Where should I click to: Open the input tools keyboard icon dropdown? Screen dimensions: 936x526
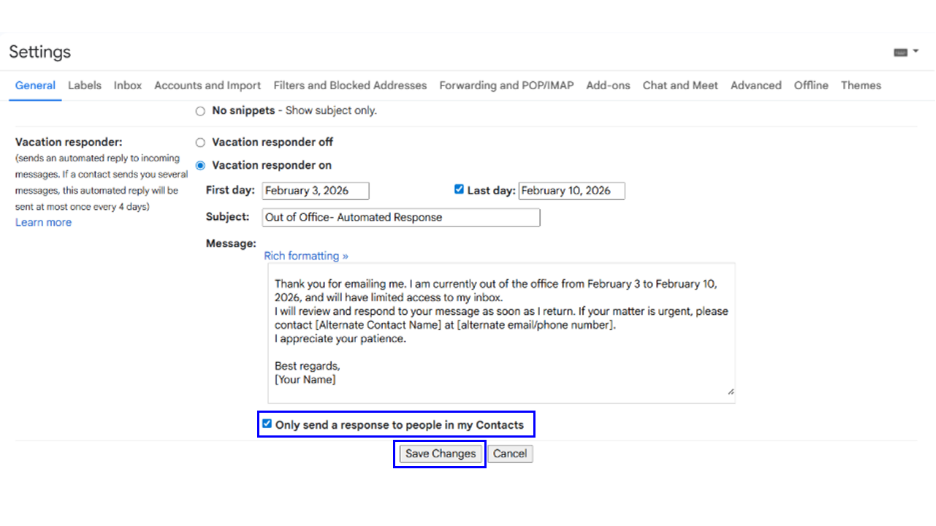tap(905, 52)
